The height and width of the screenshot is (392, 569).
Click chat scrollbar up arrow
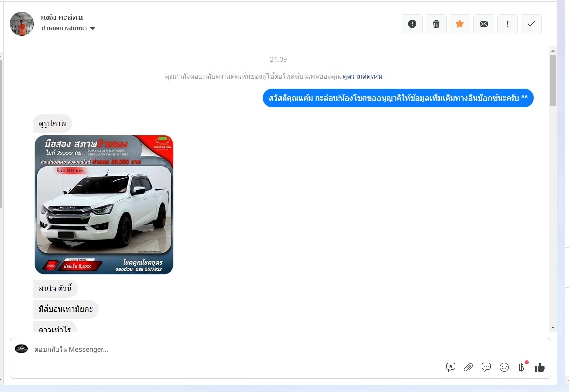(x=553, y=51)
